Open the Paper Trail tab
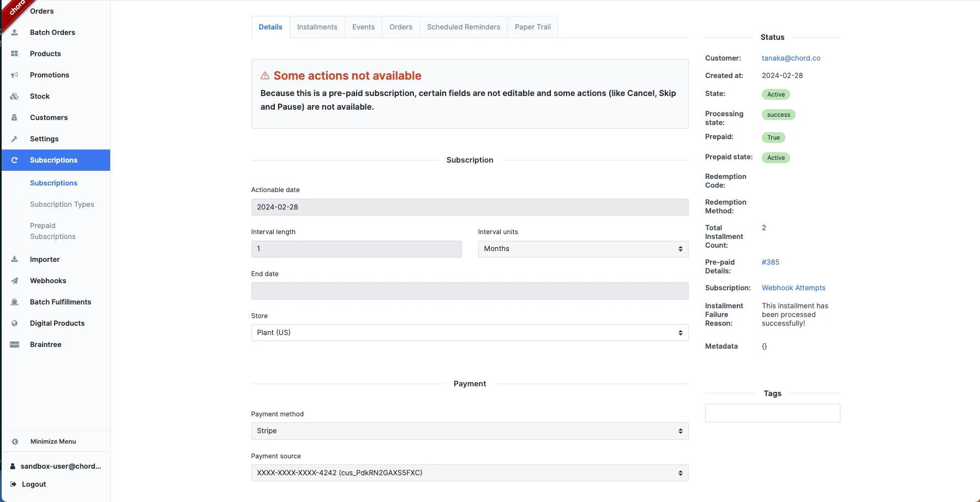 tap(533, 27)
